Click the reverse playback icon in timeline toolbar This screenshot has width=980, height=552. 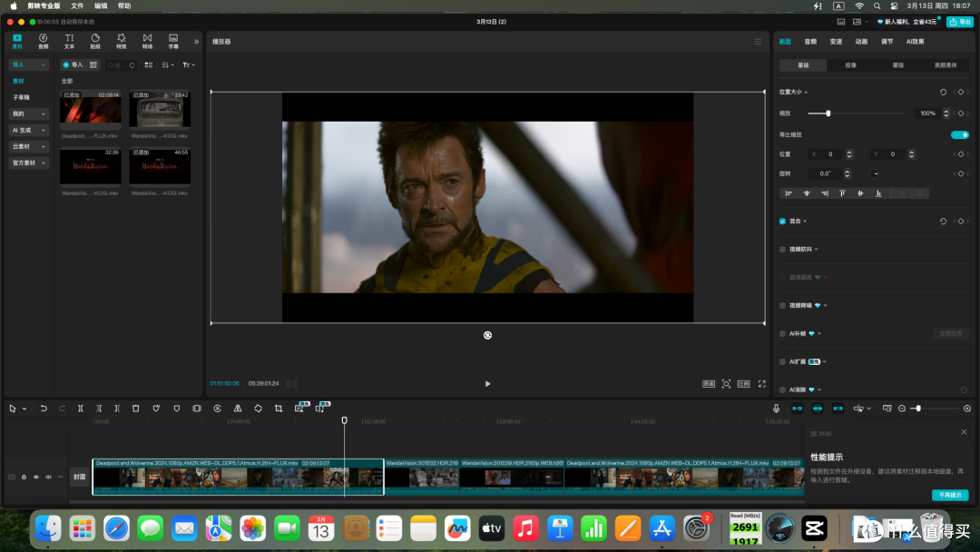click(218, 409)
